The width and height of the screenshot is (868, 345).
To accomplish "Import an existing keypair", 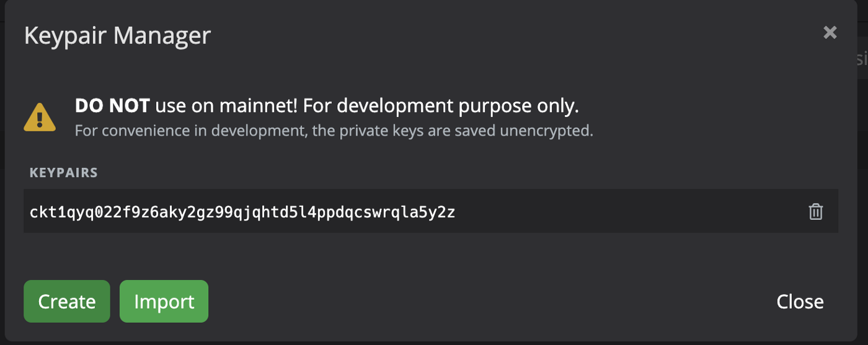I will [164, 302].
